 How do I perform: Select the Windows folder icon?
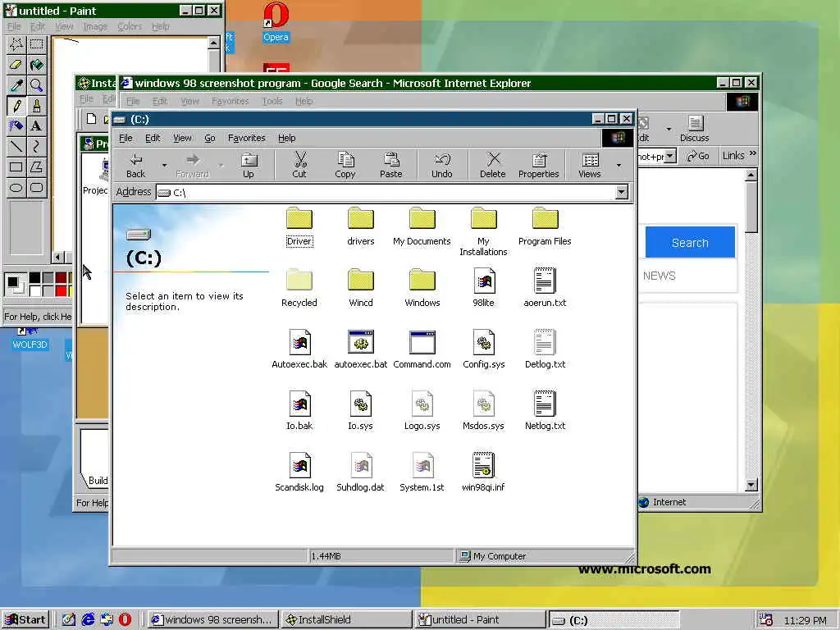tap(422, 280)
